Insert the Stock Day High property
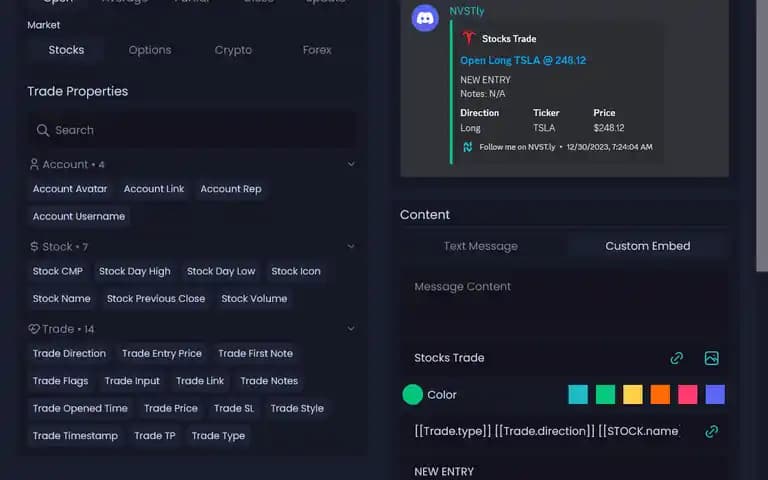The height and width of the screenshot is (480, 768). [135, 271]
